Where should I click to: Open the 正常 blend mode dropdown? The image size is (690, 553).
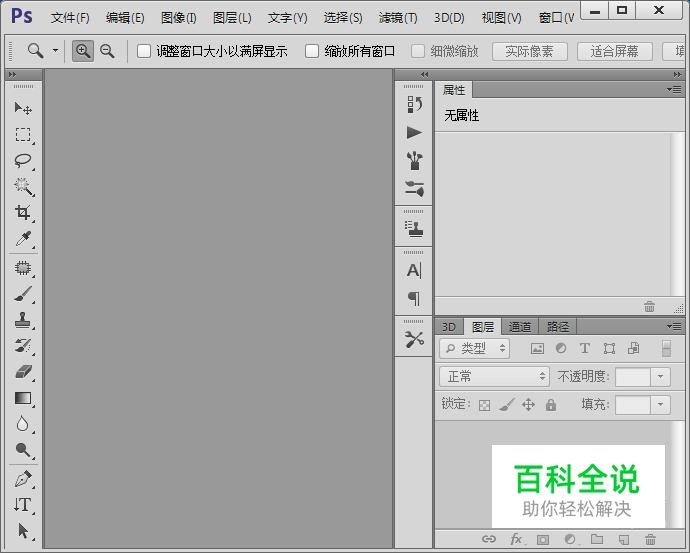click(494, 377)
